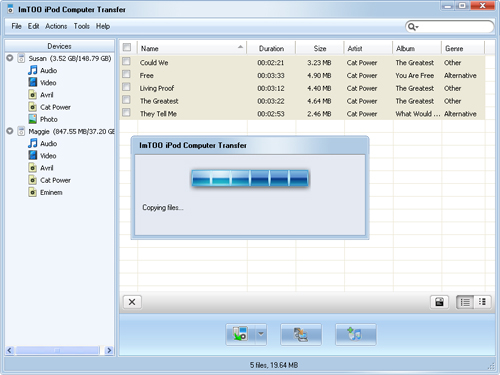Click the Album column header
The width and height of the screenshot is (500, 375).
pyautogui.click(x=417, y=48)
